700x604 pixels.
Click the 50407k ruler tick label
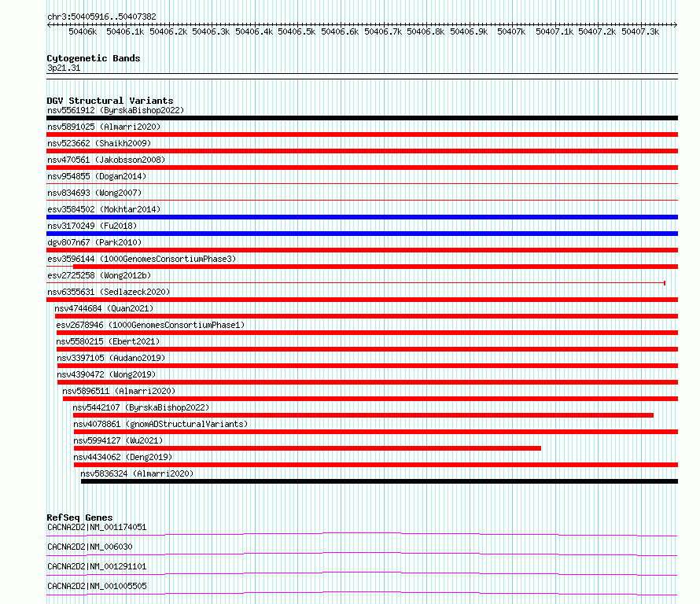point(511,31)
